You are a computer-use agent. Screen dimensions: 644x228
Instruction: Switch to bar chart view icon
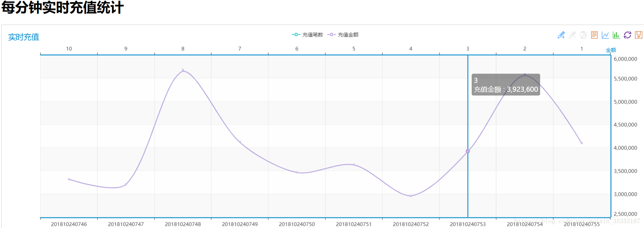616,35
